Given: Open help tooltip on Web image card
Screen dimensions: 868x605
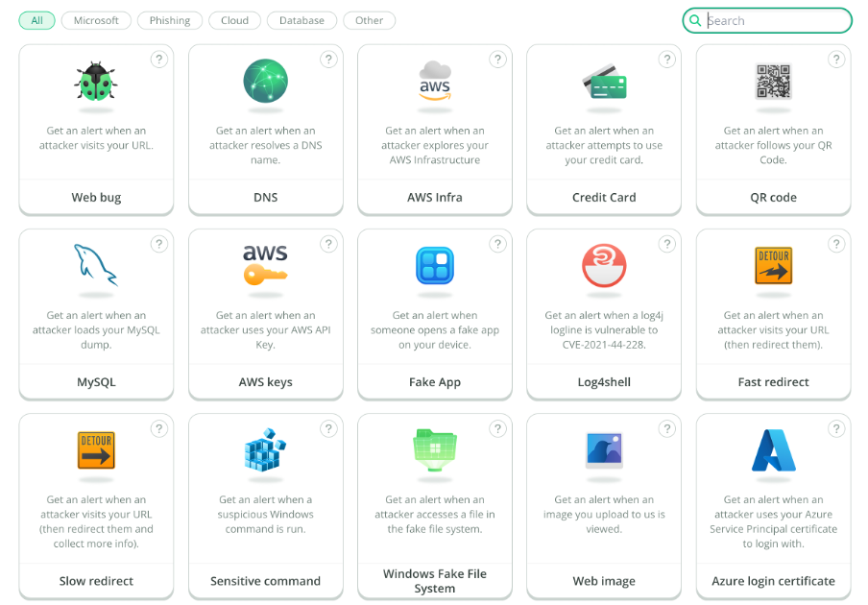Looking at the screenshot, I should pos(666,428).
